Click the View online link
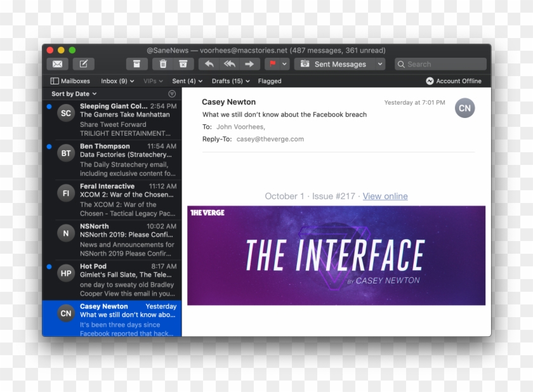This screenshot has height=392, width=533. (x=385, y=196)
